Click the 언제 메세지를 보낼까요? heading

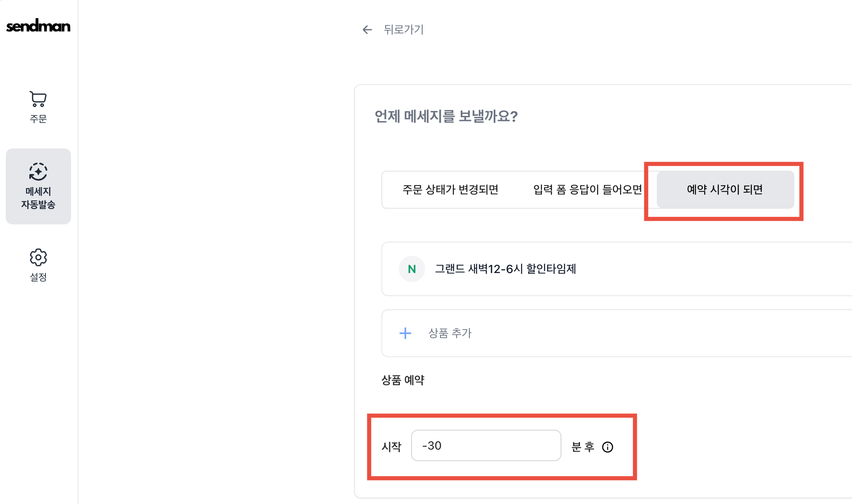pos(446,116)
